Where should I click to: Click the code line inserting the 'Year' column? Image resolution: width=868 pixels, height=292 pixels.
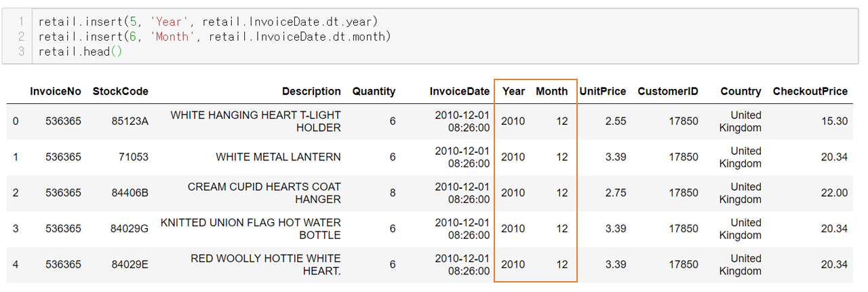(x=208, y=22)
